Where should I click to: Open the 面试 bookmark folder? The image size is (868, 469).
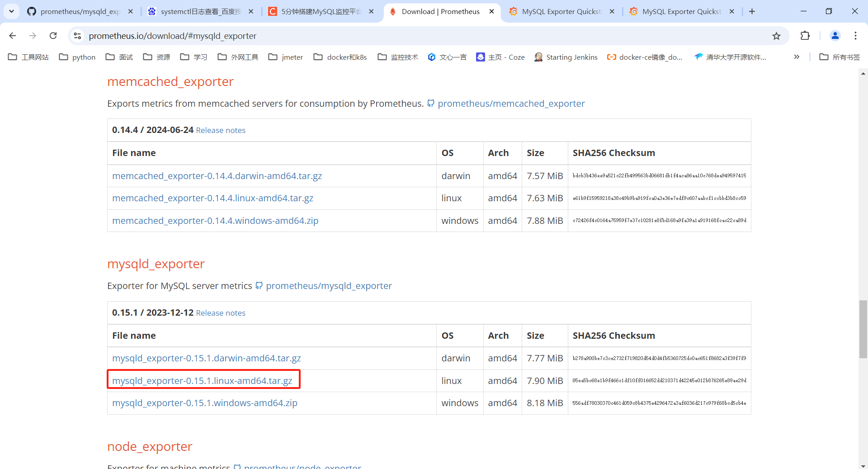point(119,57)
